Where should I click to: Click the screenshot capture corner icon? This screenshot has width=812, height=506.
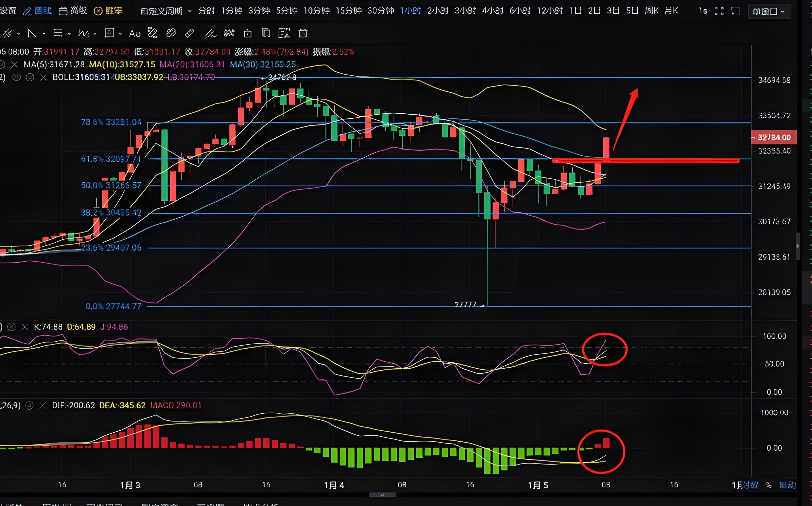tap(735, 11)
